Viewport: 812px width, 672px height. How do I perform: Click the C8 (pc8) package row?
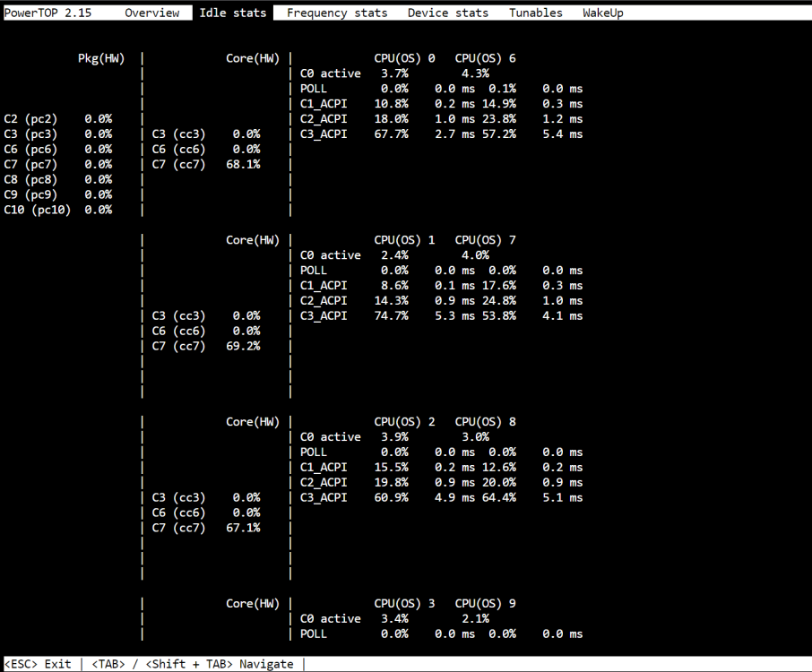pyautogui.click(x=58, y=180)
